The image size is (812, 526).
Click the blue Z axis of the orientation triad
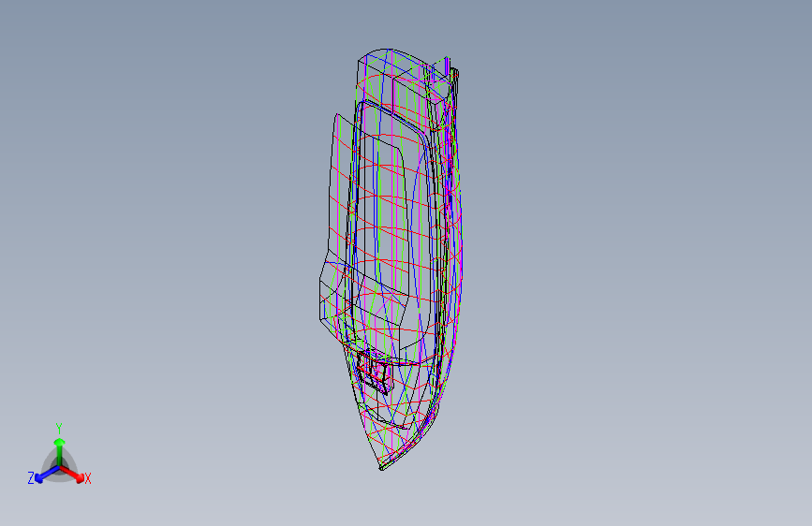click(47, 475)
